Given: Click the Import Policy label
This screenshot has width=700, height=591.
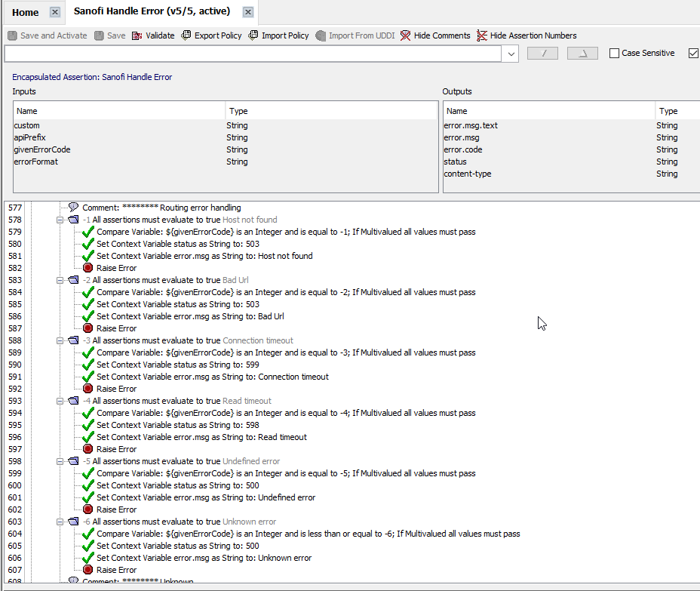Looking at the screenshot, I should (285, 35).
